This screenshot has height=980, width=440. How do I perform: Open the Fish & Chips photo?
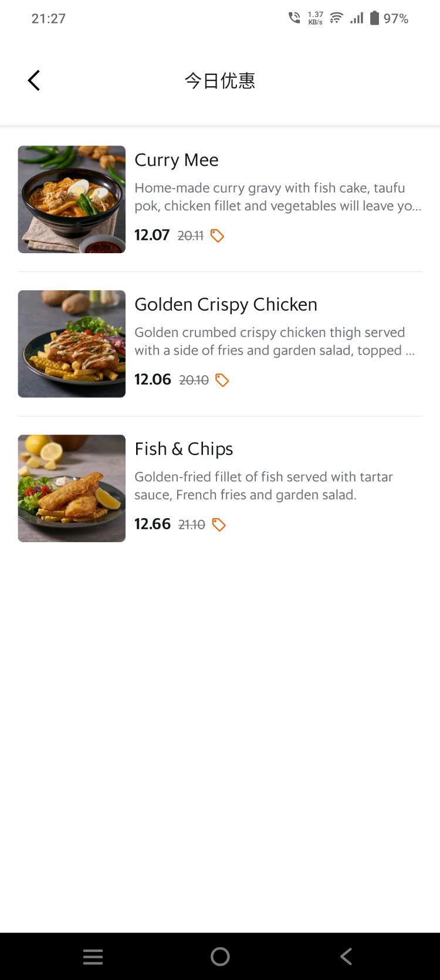pos(72,488)
